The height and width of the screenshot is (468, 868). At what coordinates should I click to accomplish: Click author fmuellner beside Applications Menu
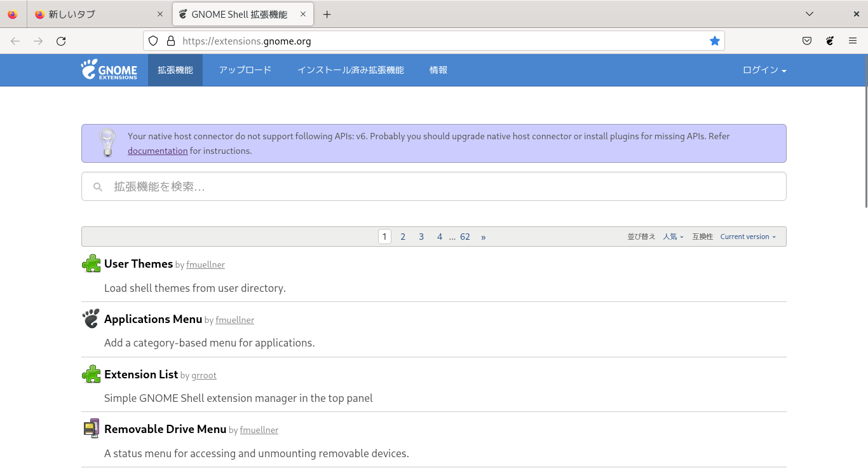pos(234,320)
